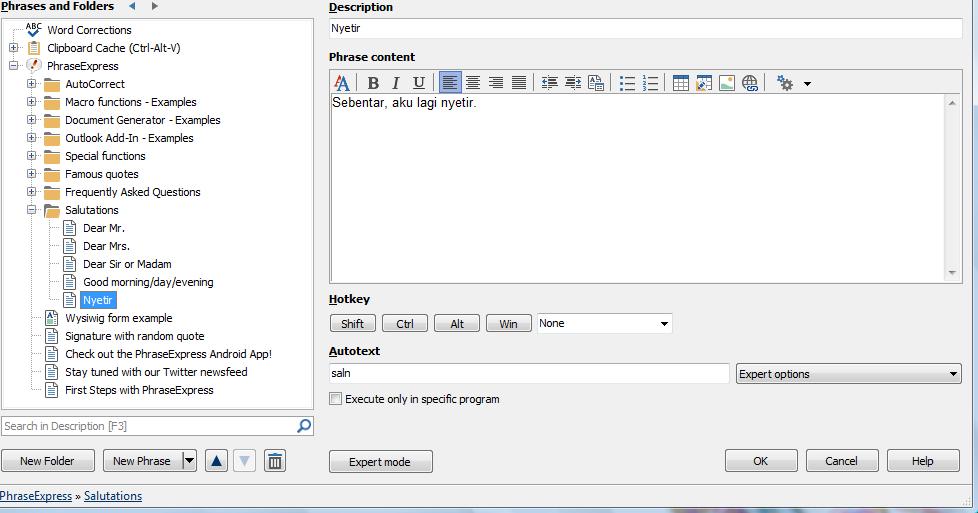Open the font formatting tool

pyautogui.click(x=342, y=83)
